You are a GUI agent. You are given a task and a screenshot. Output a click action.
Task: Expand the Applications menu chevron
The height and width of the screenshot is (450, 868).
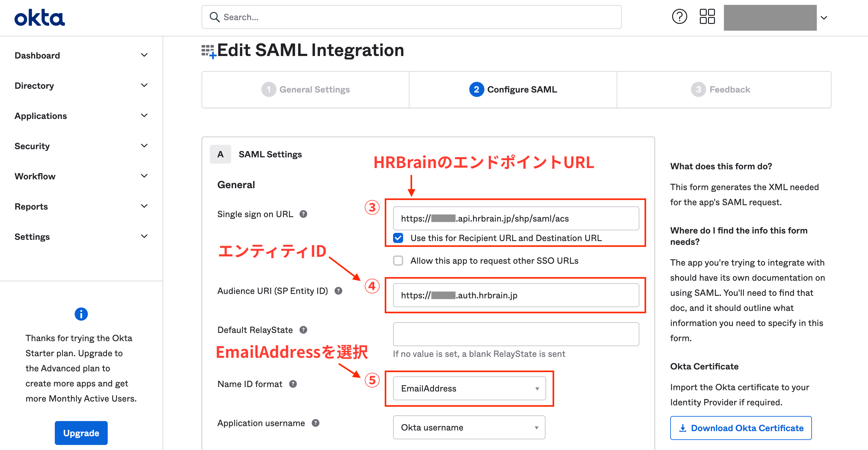click(144, 116)
